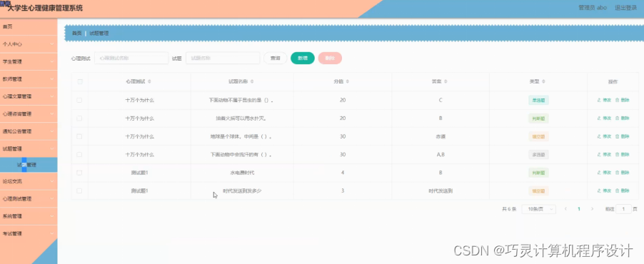Open the 考试管理 sidebar menu
The height and width of the screenshot is (264, 644).
29,233
